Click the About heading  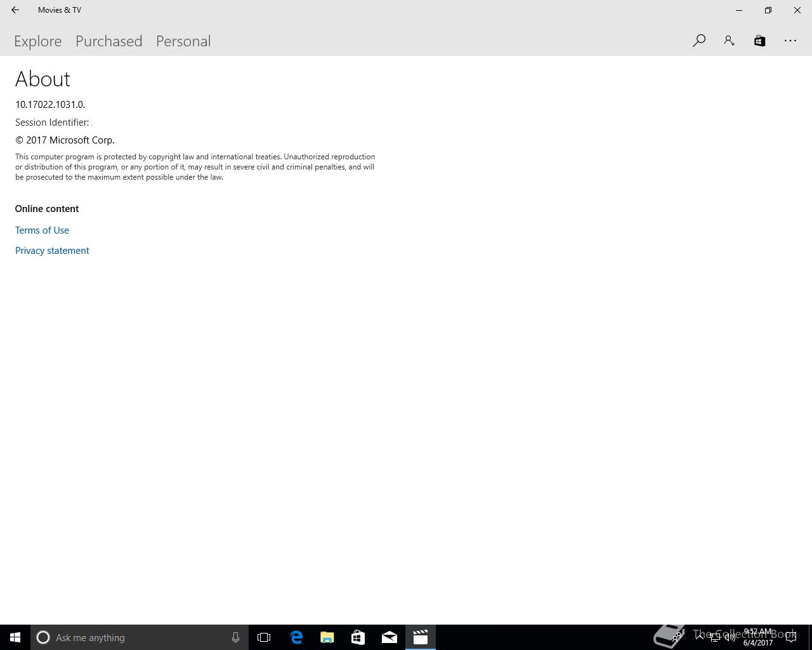[43, 79]
